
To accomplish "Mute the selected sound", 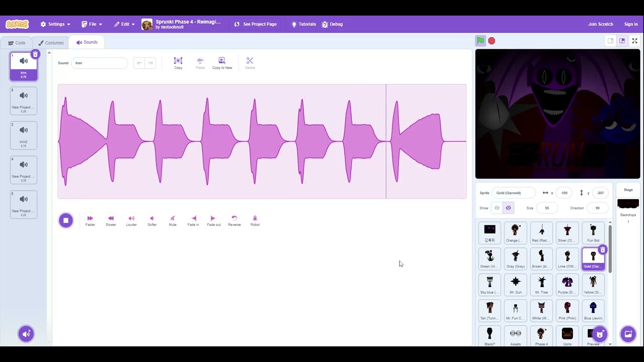I will point(173,221).
